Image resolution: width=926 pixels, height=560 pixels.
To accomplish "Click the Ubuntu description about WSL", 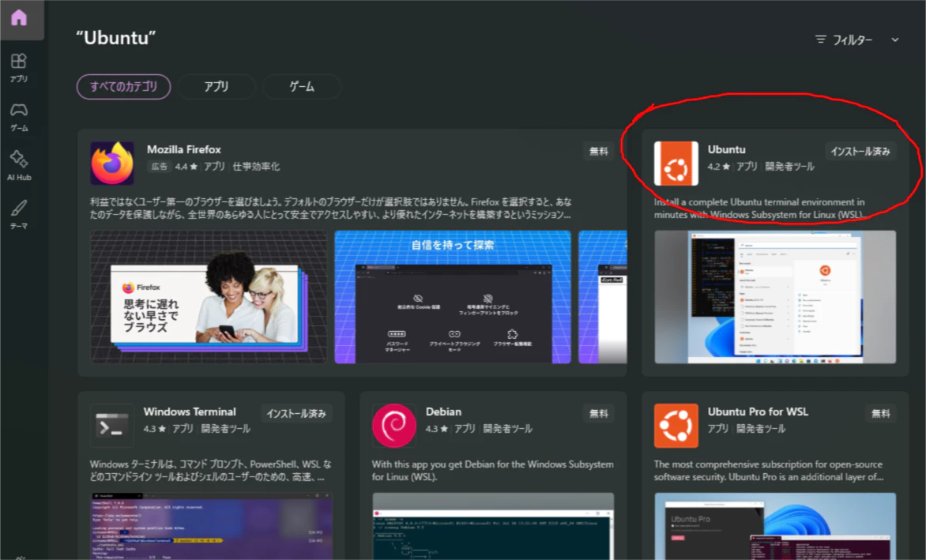I will (759, 209).
